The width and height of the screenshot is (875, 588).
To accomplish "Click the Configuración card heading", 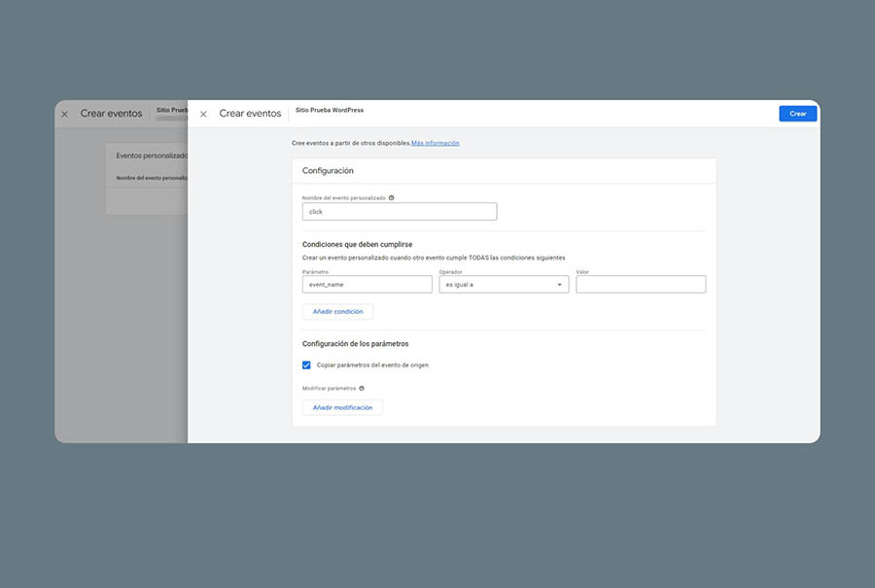I will point(328,171).
